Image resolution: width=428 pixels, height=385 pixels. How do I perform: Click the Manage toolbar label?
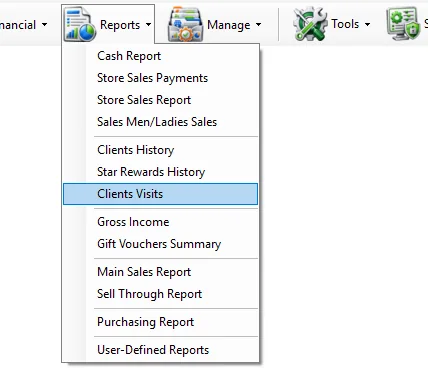(x=229, y=25)
